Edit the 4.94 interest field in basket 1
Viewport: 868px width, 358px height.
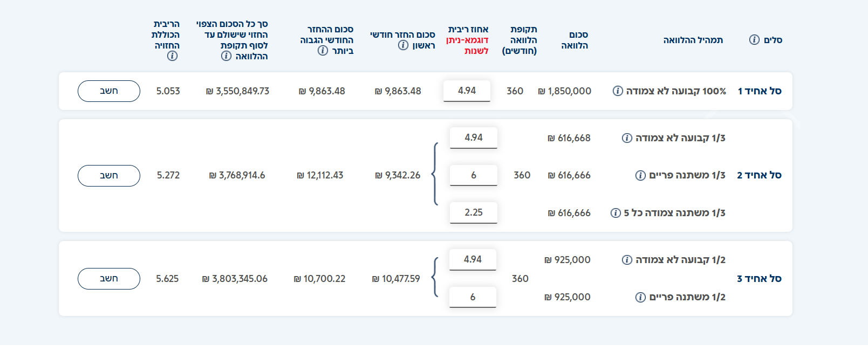467,91
